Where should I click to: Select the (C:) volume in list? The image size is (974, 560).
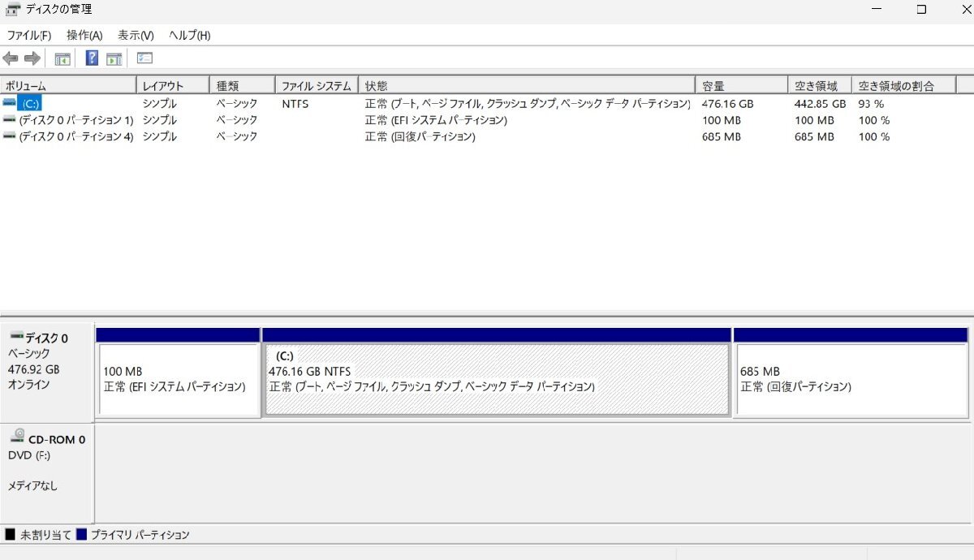coord(29,103)
